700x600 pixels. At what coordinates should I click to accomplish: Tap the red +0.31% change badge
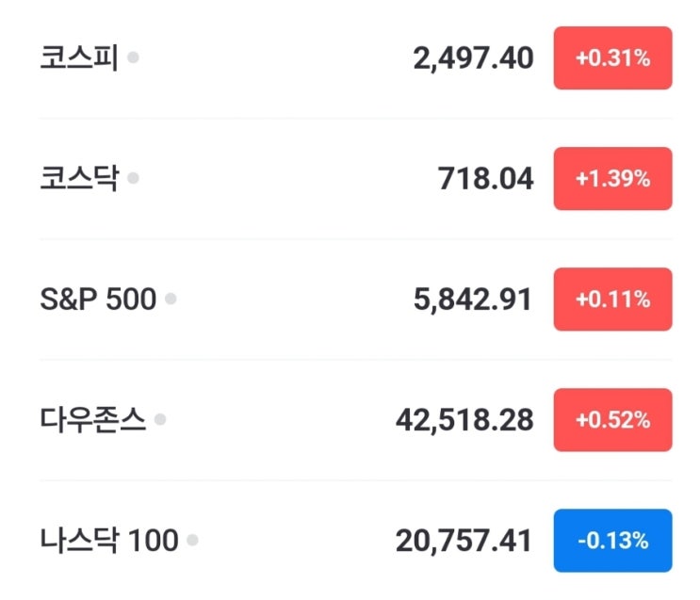coord(612,58)
